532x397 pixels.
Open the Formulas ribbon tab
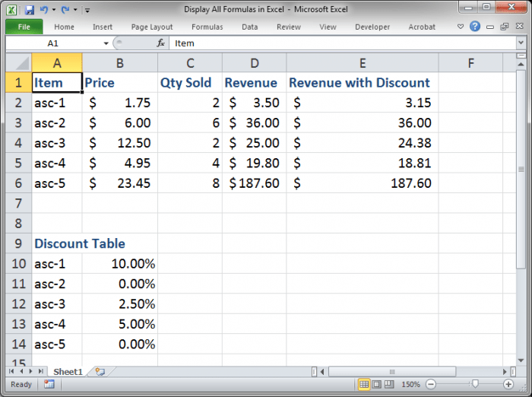[207, 27]
